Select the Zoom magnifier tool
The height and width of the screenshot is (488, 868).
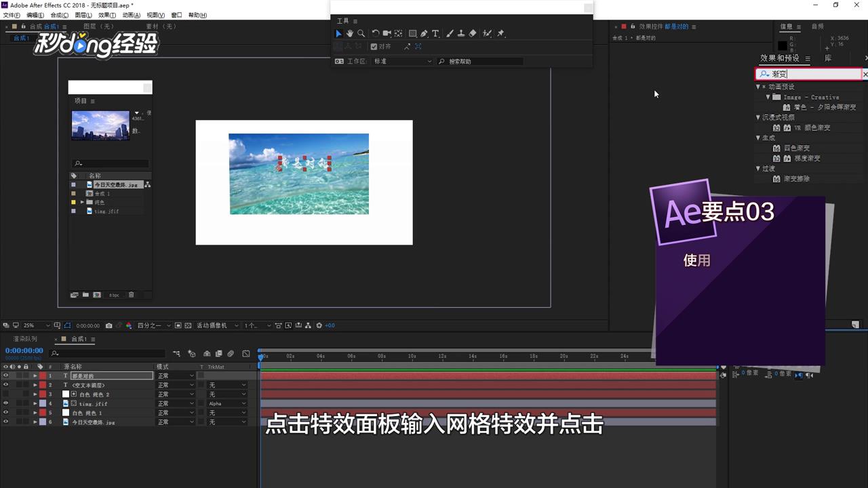[361, 33]
